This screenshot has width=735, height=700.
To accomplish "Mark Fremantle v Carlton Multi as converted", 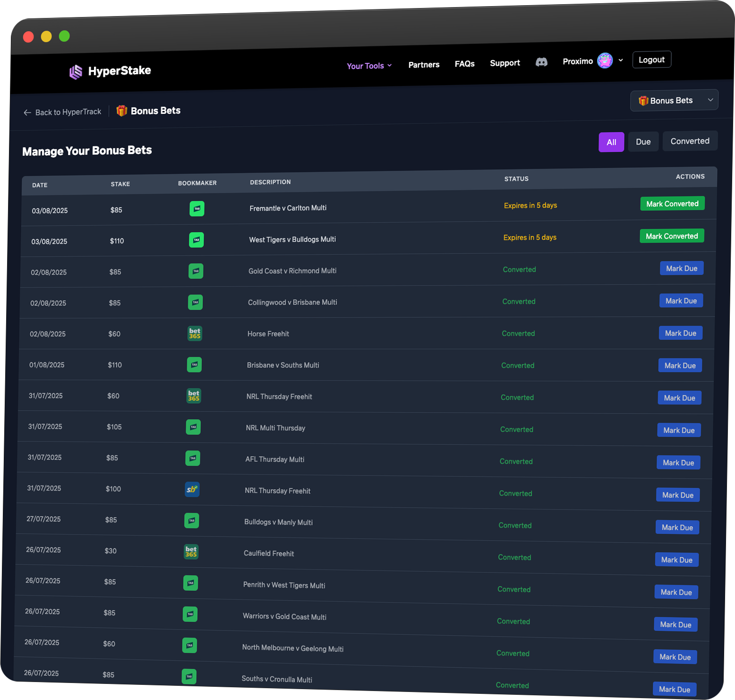I will 672,204.
